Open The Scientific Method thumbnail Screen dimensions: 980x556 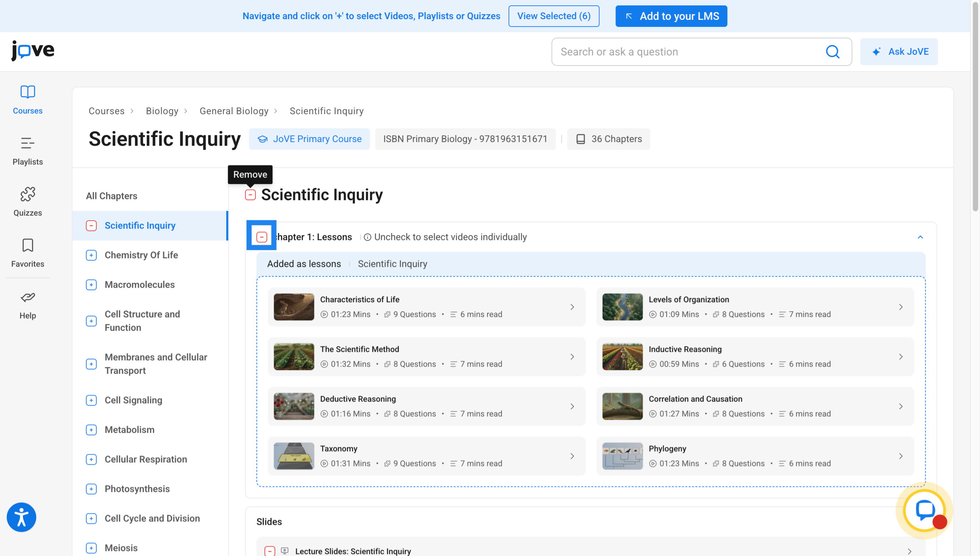point(294,357)
